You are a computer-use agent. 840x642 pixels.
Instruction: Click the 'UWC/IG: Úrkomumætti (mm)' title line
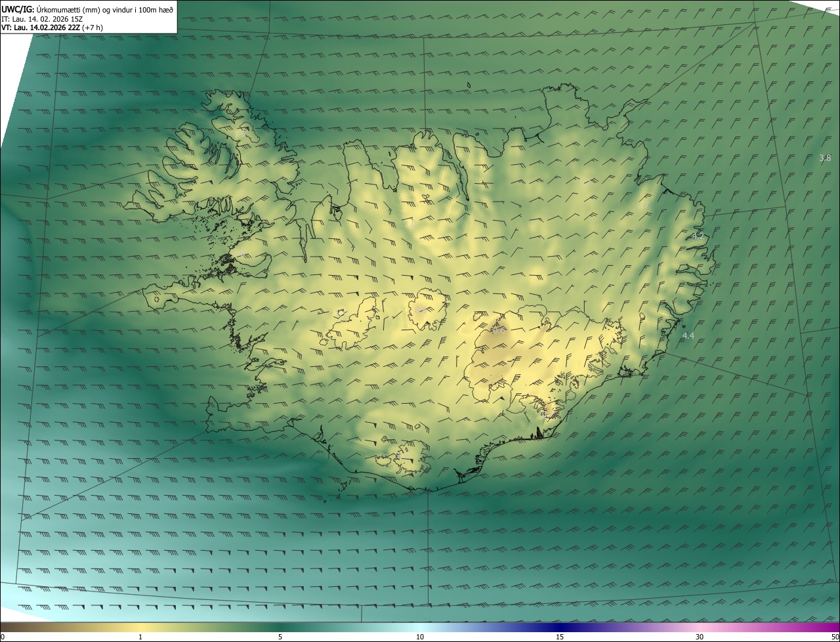tap(87, 9)
